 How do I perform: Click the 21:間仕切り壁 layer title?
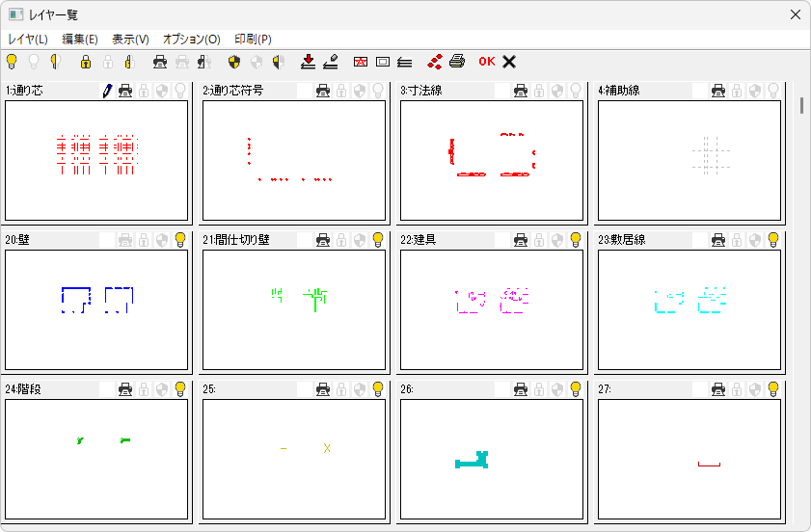(236, 240)
